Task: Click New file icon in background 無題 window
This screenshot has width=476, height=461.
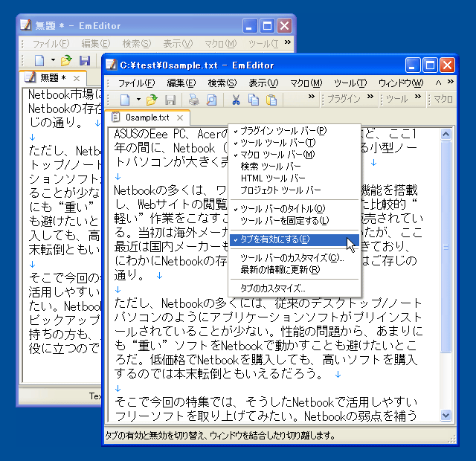Action: (x=39, y=60)
